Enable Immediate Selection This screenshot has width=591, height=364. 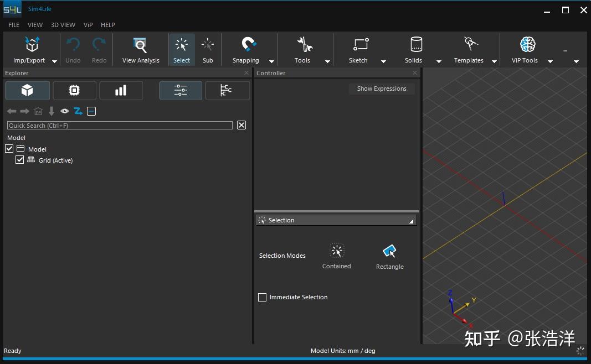262,297
